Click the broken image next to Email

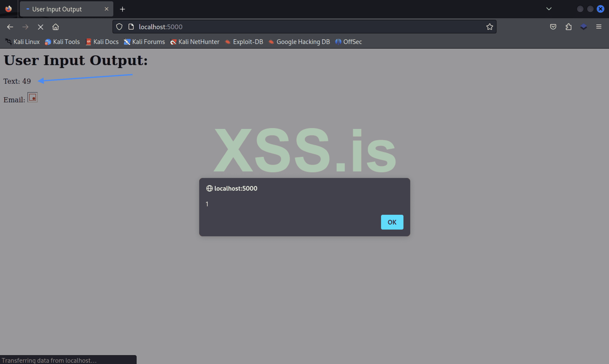click(x=32, y=97)
